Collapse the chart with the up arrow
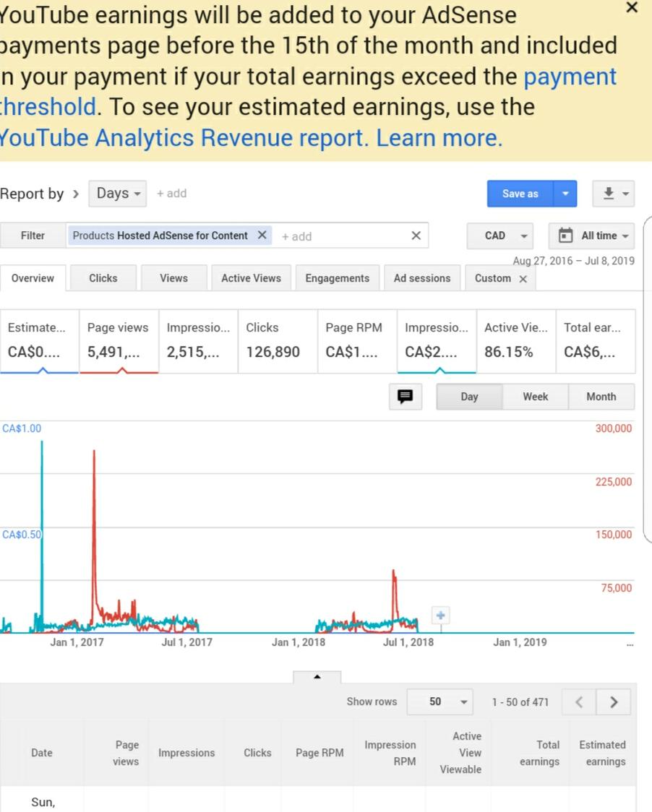 pyautogui.click(x=317, y=677)
